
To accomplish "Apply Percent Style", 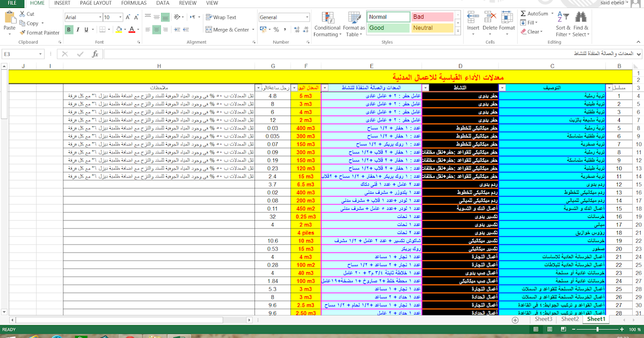I will (276, 30).
